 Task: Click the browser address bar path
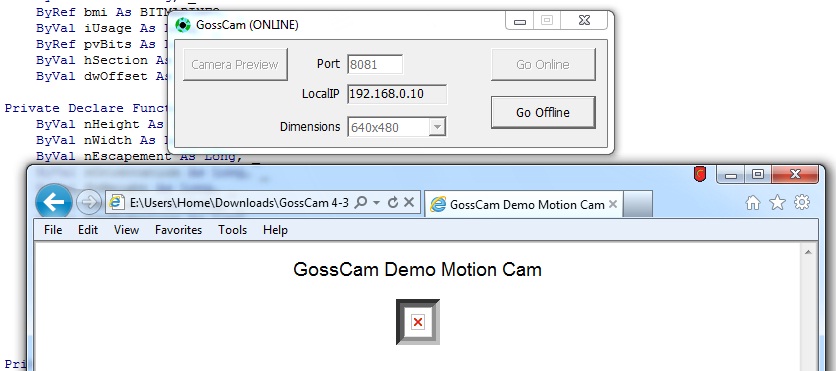pyautogui.click(x=239, y=203)
